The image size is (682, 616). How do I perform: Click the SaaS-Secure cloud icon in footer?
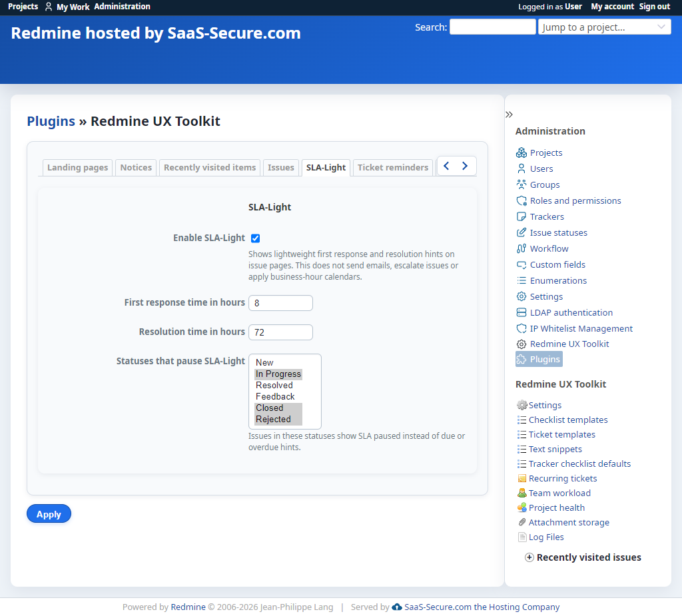pos(397,607)
